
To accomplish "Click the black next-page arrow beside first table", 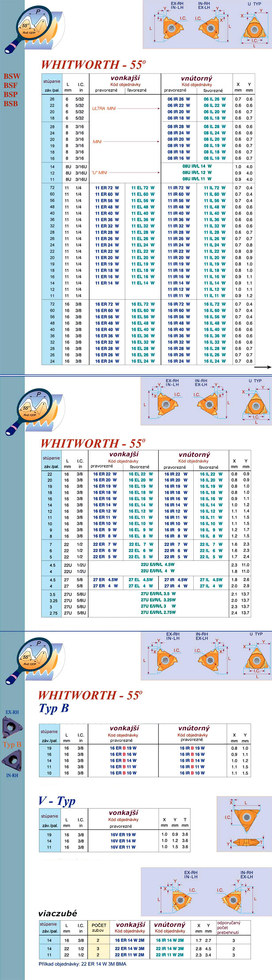I will click(263, 367).
